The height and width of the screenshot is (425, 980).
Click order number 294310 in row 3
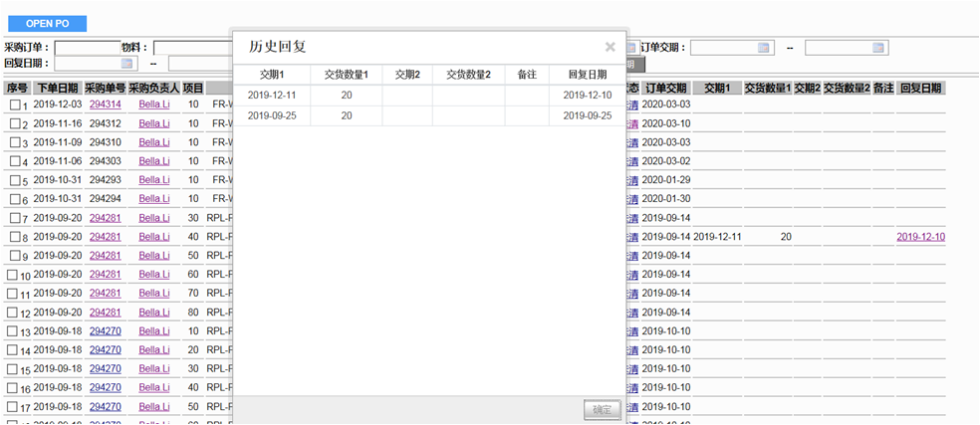click(x=105, y=142)
